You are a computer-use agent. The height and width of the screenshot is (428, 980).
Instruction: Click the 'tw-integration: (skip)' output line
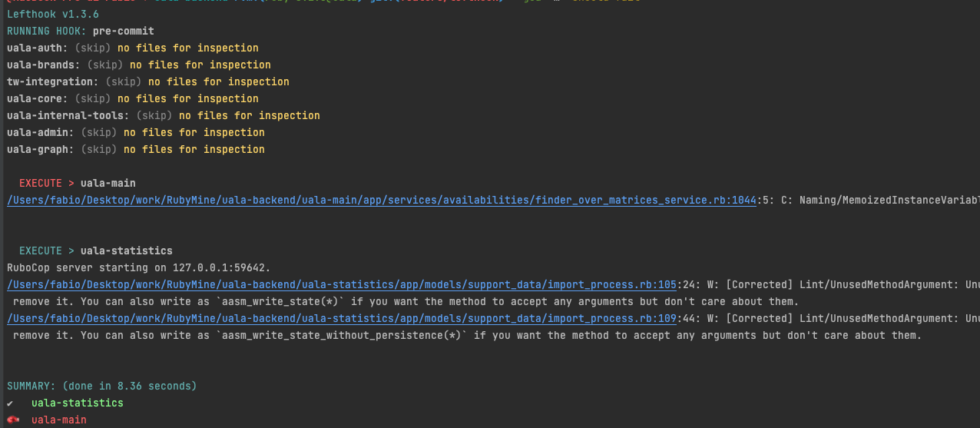[148, 81]
